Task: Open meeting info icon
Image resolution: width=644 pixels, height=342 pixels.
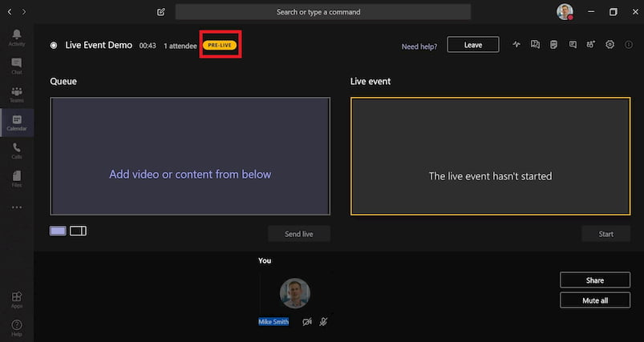Action: click(629, 45)
